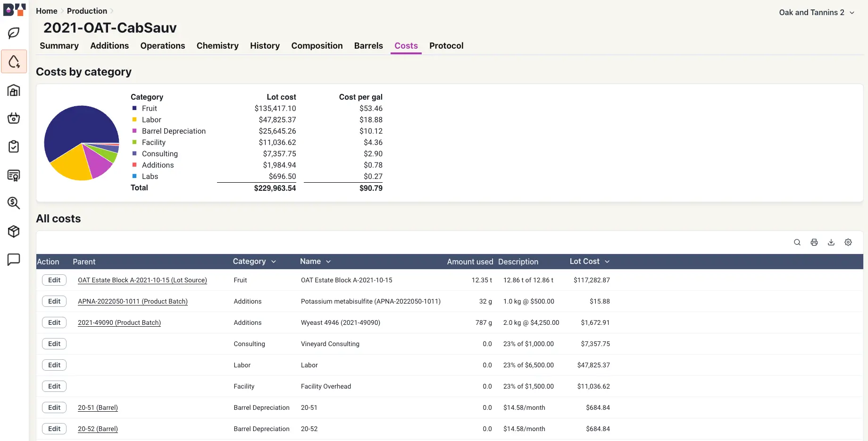Click the package box sidebar icon
868x441 pixels.
coord(14,231)
